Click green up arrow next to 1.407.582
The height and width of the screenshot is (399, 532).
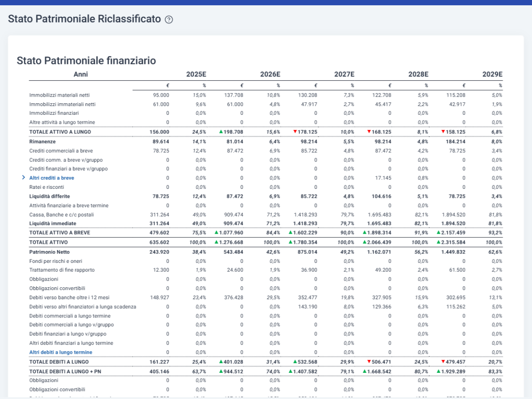[290, 371]
